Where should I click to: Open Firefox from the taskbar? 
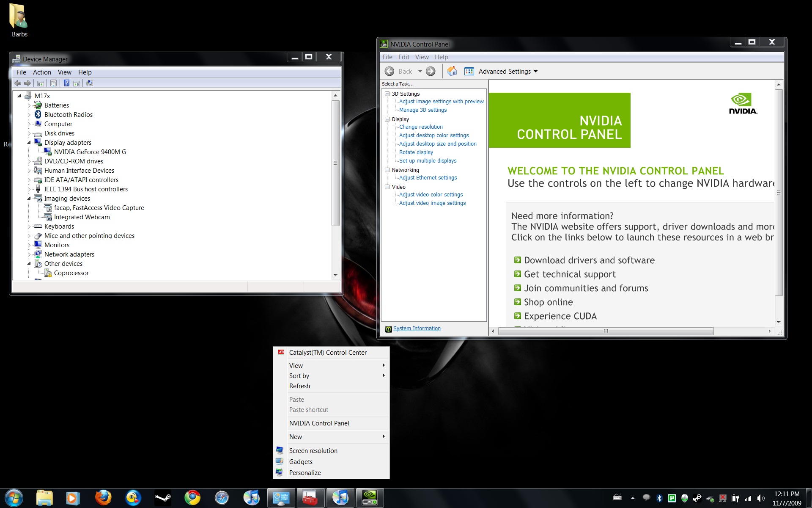103,498
